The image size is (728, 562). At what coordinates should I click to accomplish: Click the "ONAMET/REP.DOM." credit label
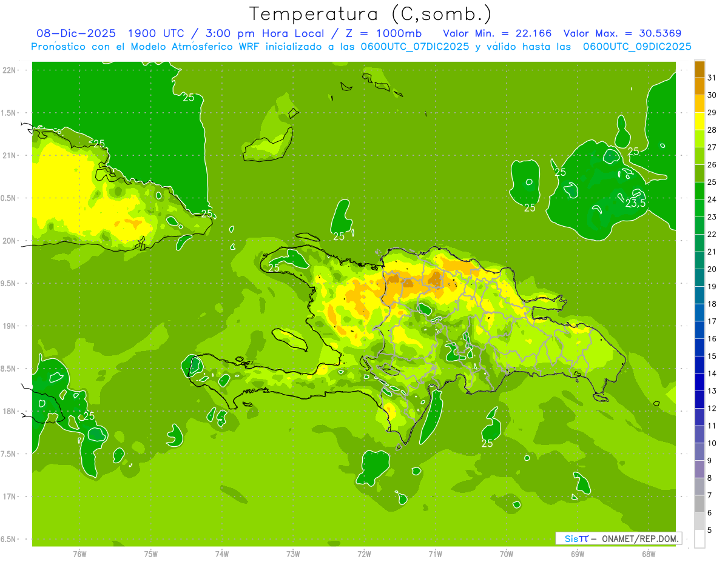639,538
